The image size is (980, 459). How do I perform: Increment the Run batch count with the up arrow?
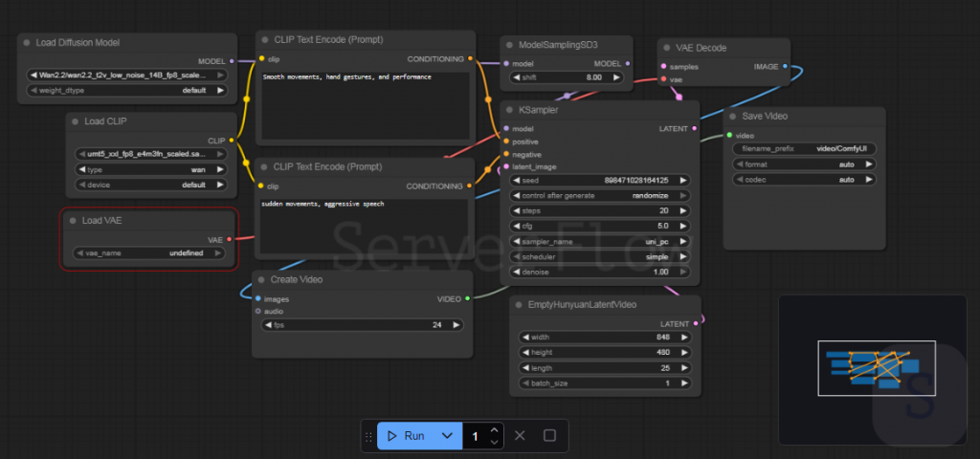point(495,429)
